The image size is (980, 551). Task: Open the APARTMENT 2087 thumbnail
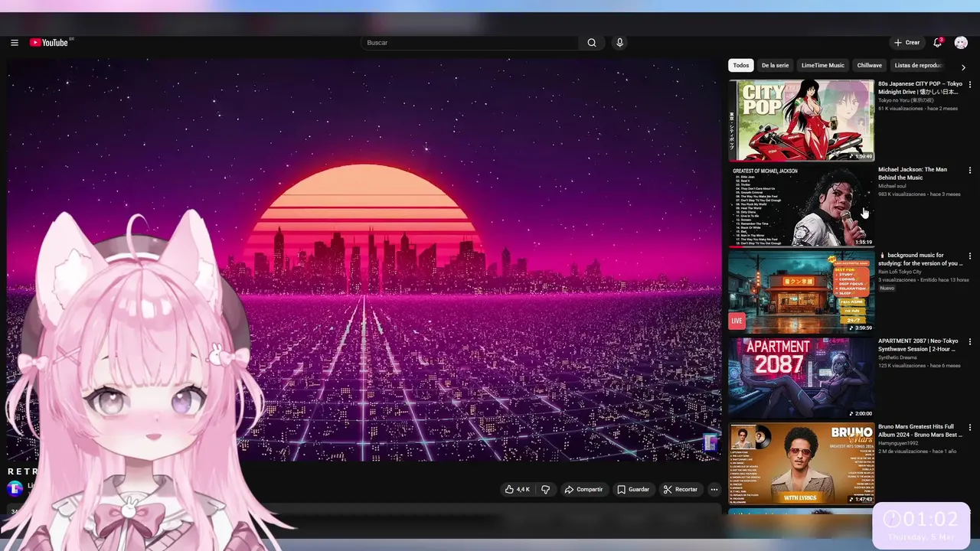801,377
